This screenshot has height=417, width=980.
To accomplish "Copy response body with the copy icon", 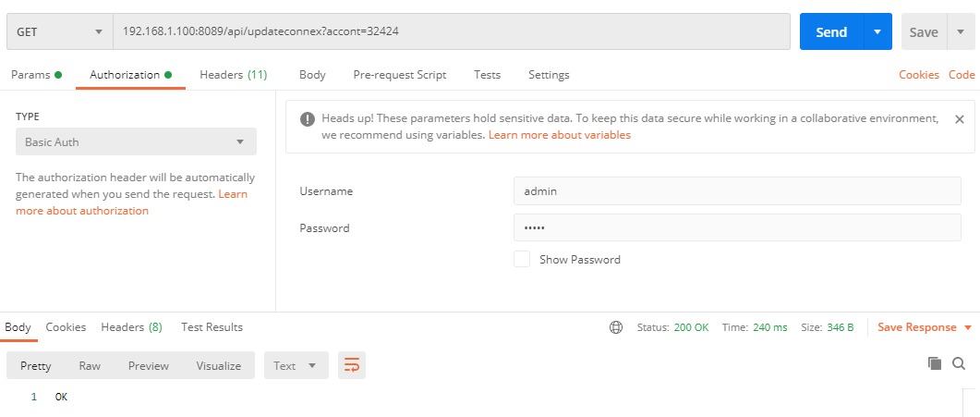I will click(x=934, y=364).
